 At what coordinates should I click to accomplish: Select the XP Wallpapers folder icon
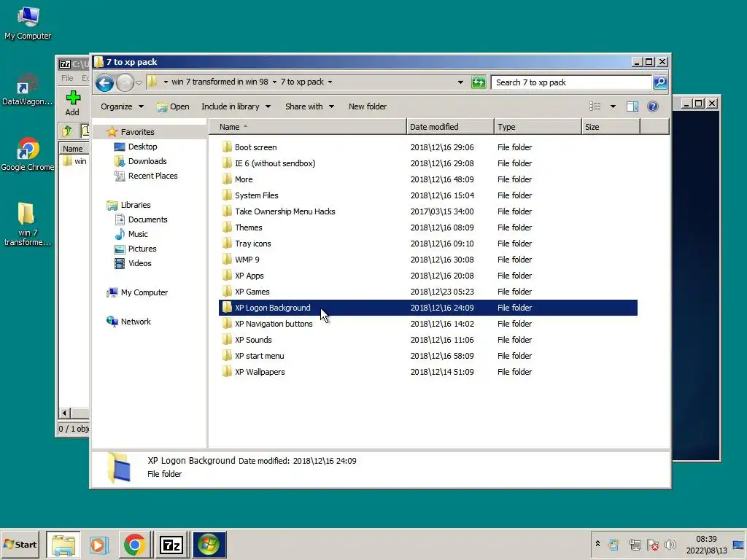(227, 372)
